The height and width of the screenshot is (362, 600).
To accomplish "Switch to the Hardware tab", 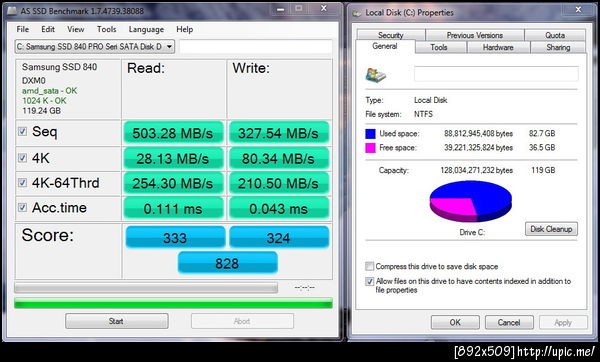I will click(x=498, y=47).
